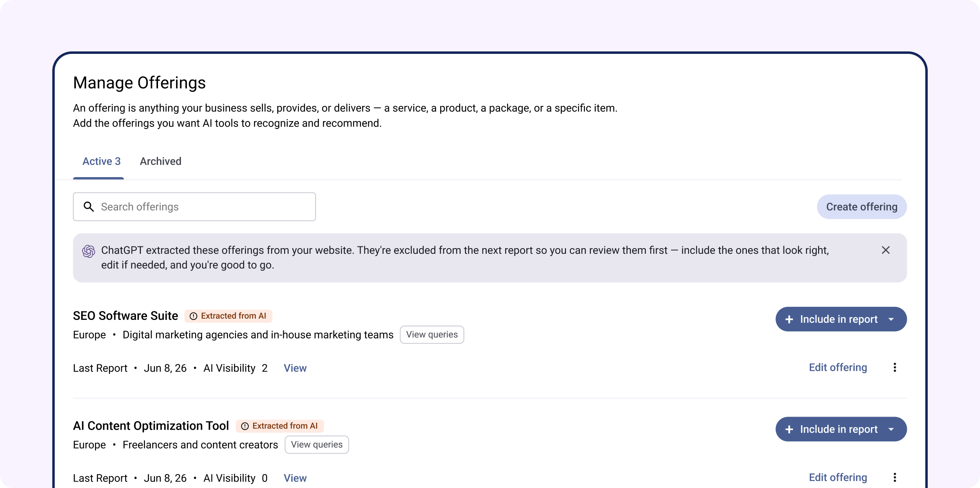Click the Create offering button

tap(862, 207)
